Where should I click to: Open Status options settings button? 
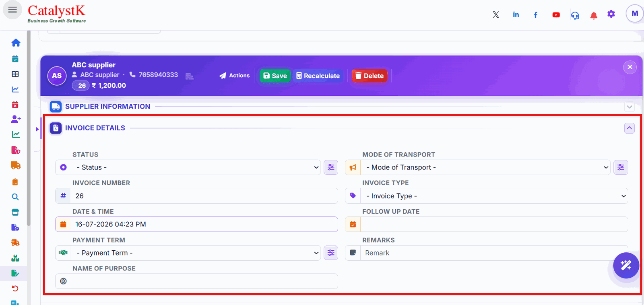coord(331,167)
